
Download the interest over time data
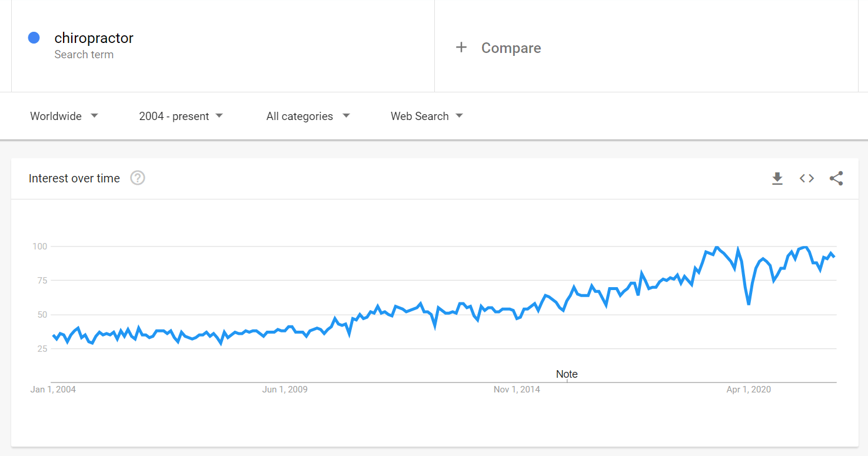tap(777, 178)
